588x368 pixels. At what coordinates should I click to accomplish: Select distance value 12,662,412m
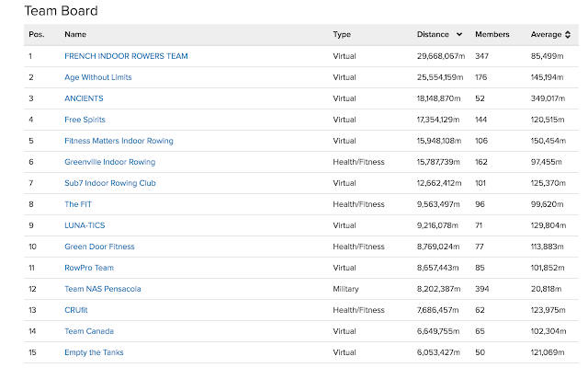439,183
